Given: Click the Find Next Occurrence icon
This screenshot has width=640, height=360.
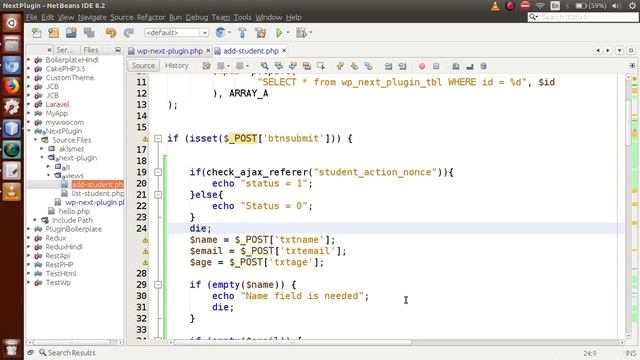Looking at the screenshot, I should click(293, 66).
